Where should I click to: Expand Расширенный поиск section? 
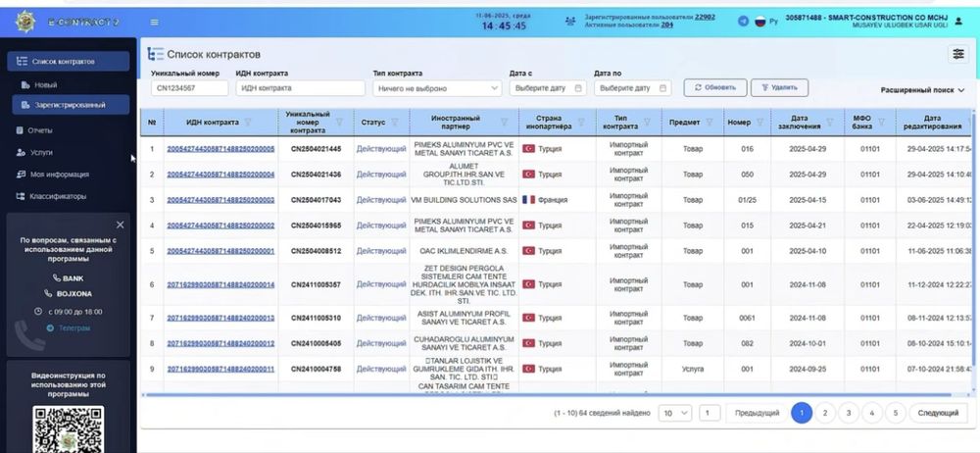pos(922,90)
